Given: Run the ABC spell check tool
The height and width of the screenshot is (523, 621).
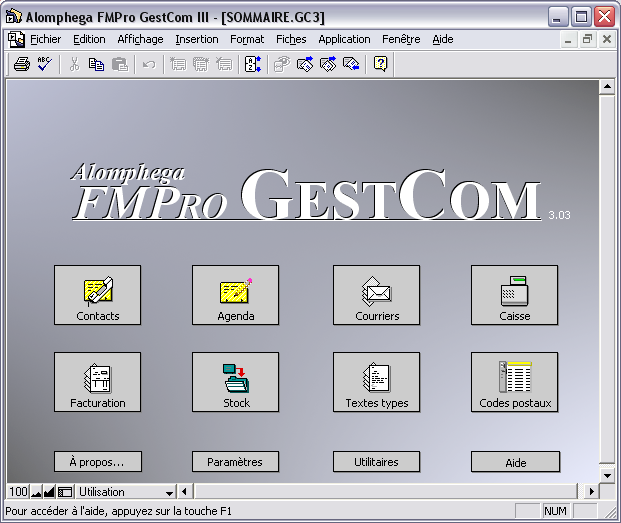Looking at the screenshot, I should click(x=44, y=64).
